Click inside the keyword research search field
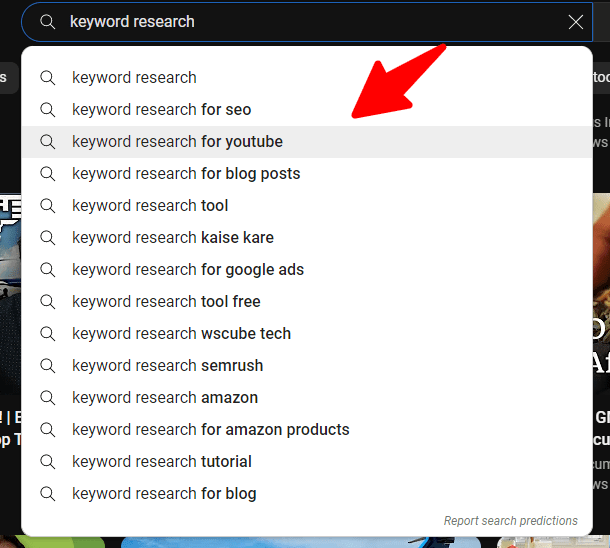Viewport: 610px width, 548px height. click(x=300, y=22)
